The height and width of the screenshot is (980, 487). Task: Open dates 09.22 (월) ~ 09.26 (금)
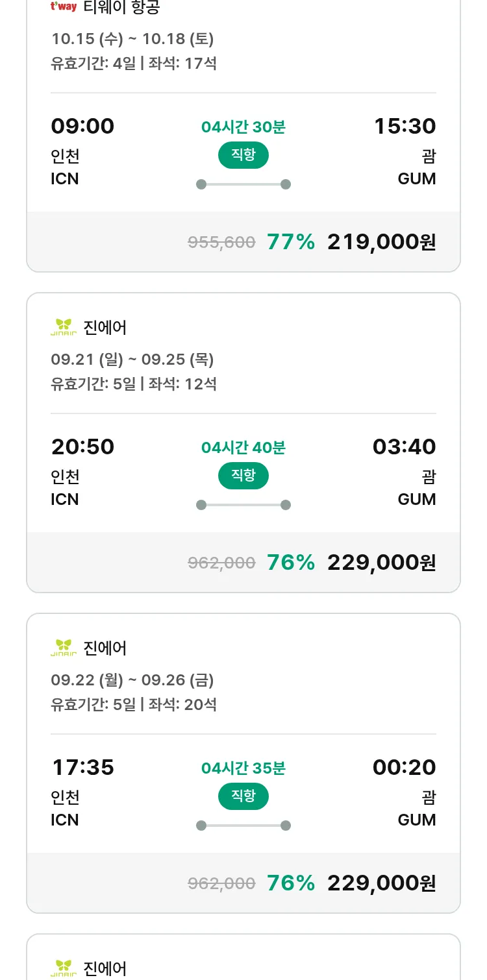[x=132, y=680]
